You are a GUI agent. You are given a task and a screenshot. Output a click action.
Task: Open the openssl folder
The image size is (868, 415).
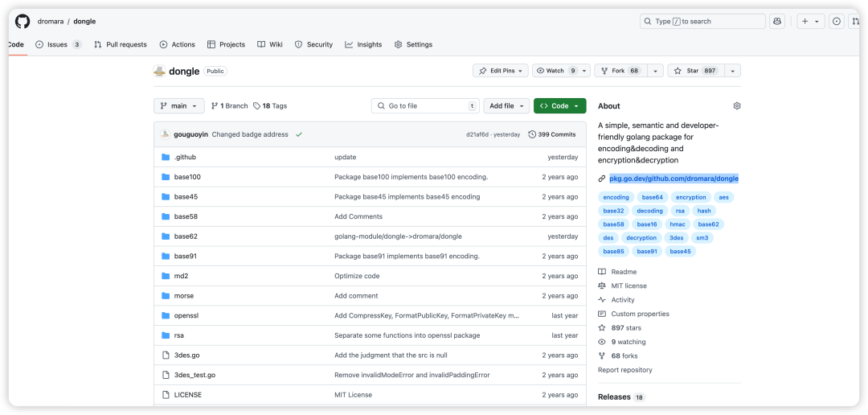[x=186, y=316]
